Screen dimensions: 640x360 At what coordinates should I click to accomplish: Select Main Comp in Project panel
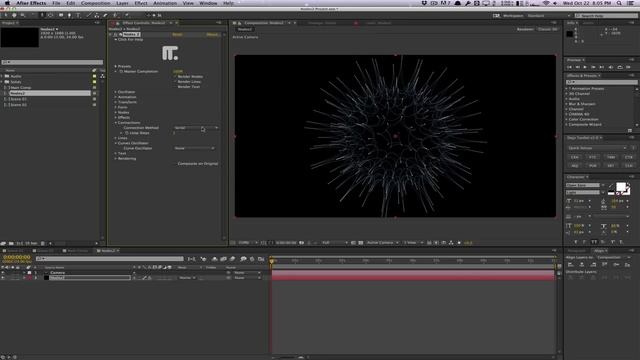tap(20, 87)
